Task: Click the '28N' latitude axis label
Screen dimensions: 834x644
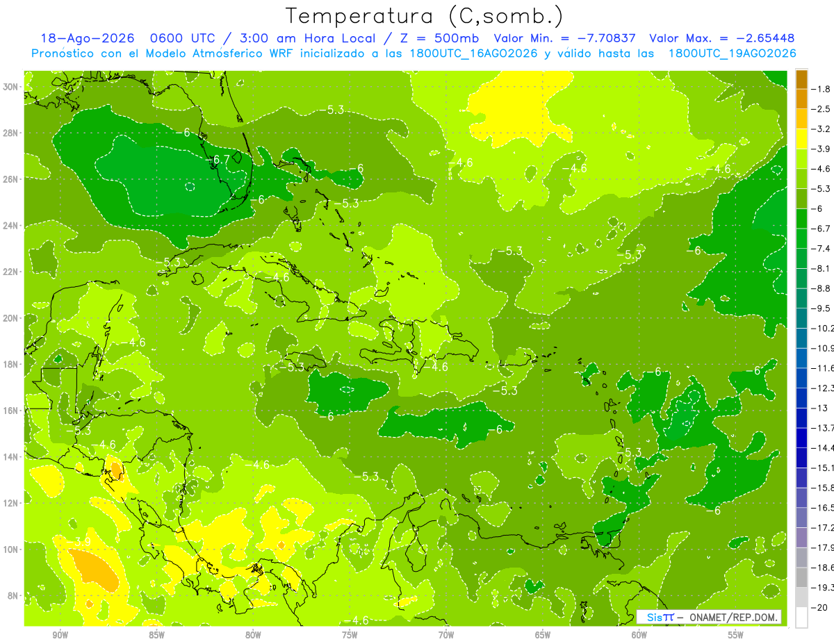Action: pos(12,133)
